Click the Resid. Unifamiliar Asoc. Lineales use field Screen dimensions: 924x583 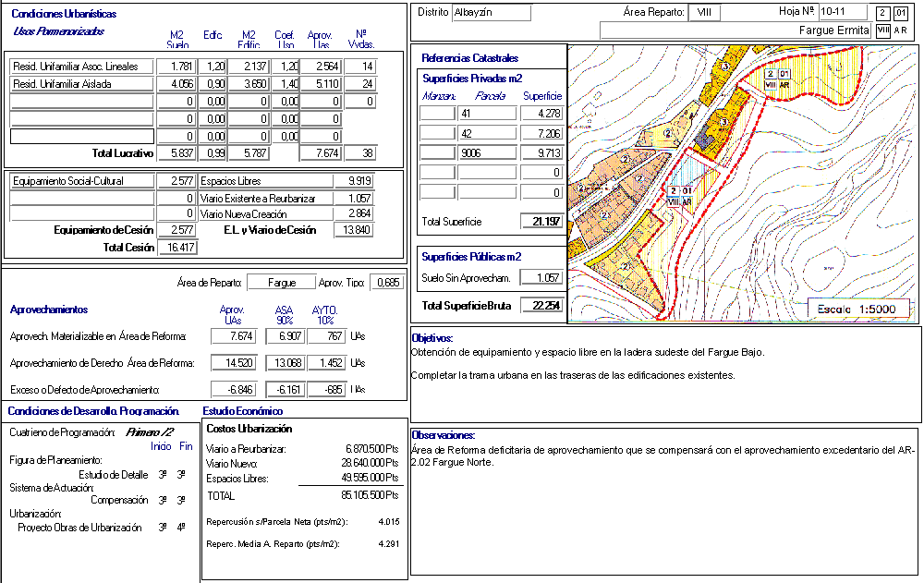tap(82, 67)
